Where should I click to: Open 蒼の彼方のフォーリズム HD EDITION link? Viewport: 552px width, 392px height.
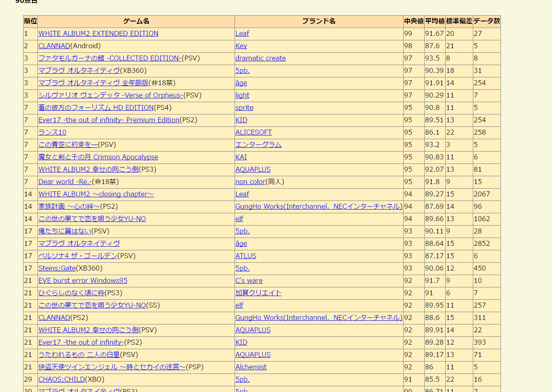pyautogui.click(x=96, y=108)
